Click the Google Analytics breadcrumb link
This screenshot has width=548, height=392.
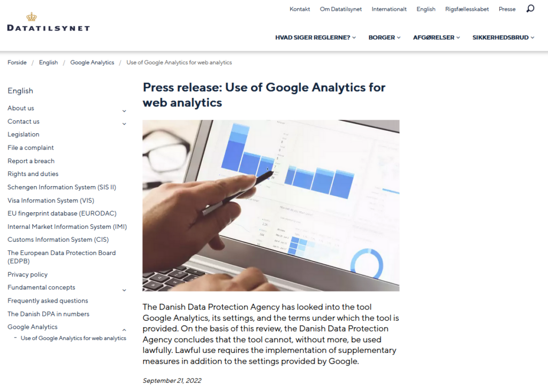92,62
